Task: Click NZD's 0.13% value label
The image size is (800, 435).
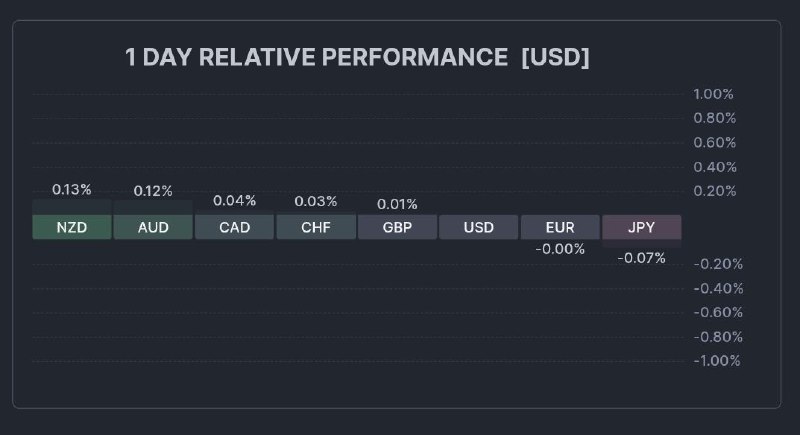Action: coord(72,189)
